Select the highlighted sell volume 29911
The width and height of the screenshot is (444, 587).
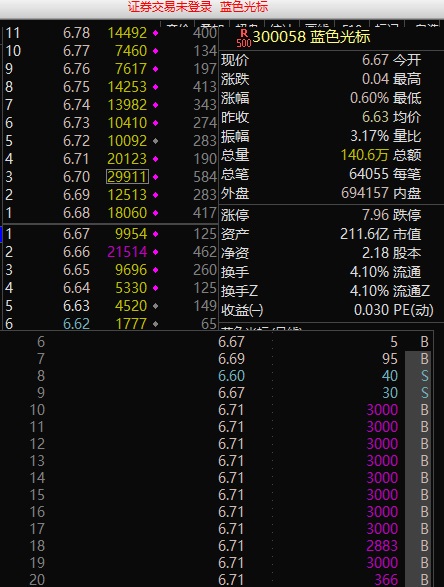127,177
